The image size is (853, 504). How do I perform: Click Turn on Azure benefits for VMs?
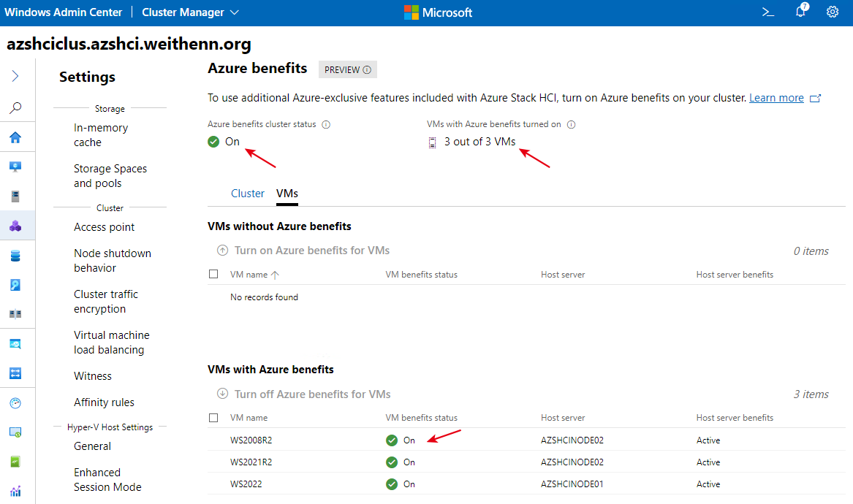pyautogui.click(x=311, y=251)
